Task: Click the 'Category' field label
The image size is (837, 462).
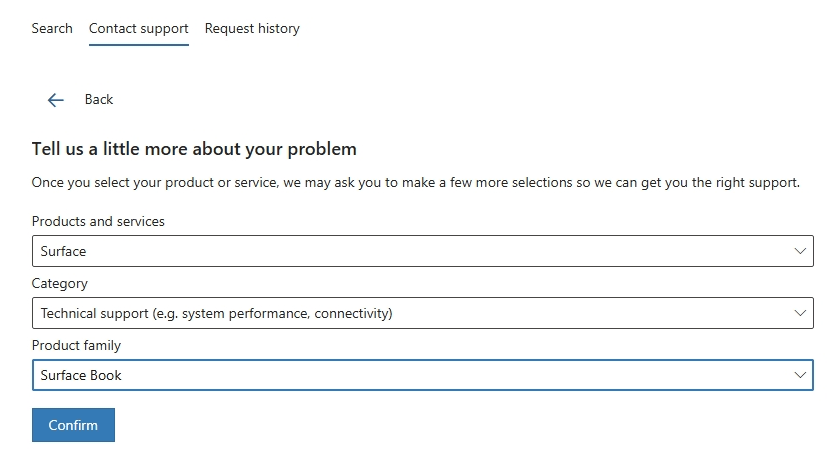Action: (60, 284)
